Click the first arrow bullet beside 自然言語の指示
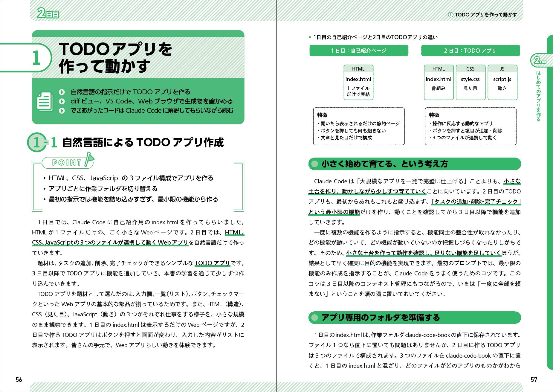This screenshot has width=553, height=392. pos(62,92)
